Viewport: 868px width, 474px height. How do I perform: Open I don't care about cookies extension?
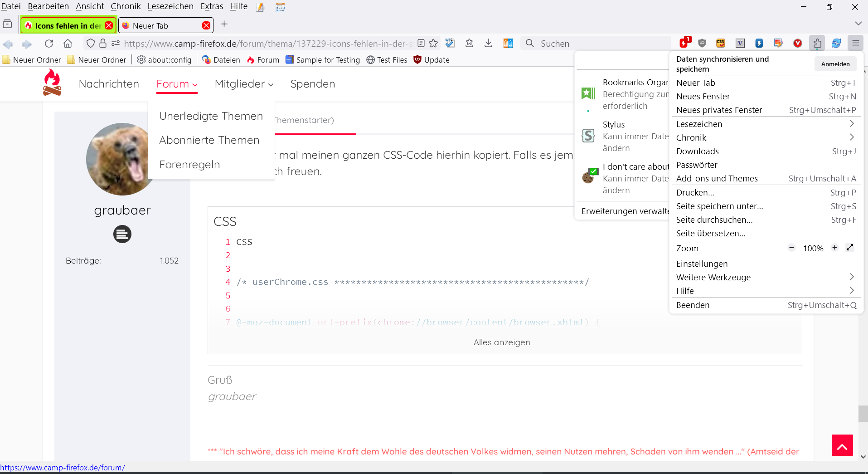click(622, 178)
